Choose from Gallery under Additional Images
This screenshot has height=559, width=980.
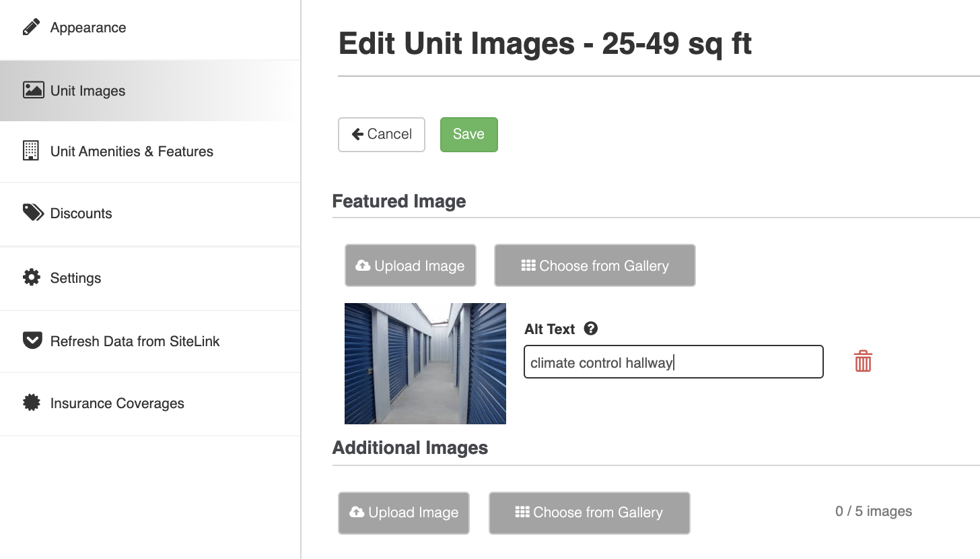pyautogui.click(x=590, y=513)
